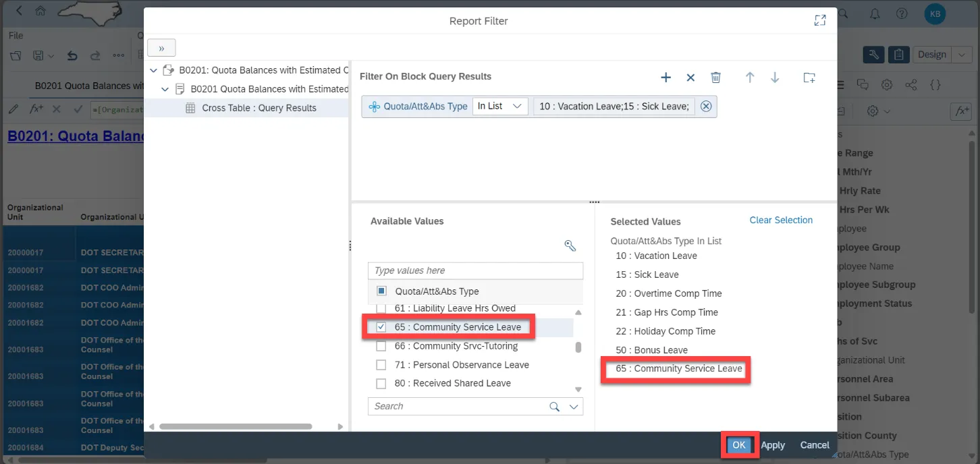This screenshot has height=464, width=980.
Task: Validate formula with checkmark icon
Action: point(78,109)
